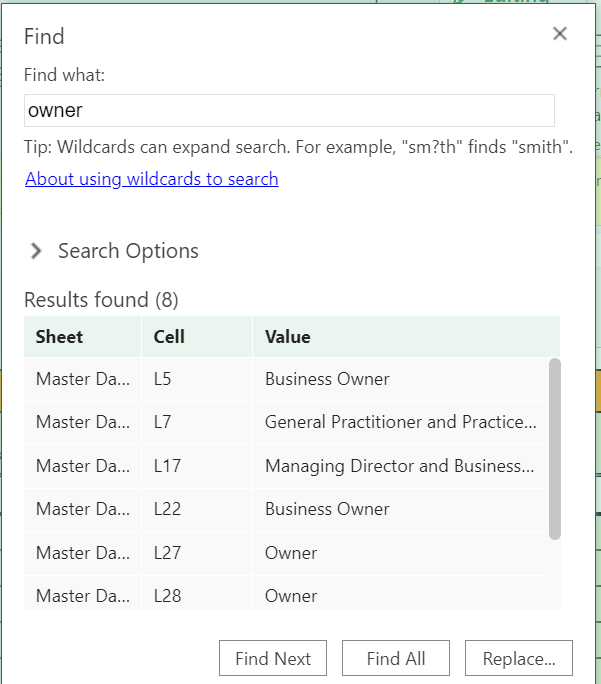Close the Find dialog
Screen dimensions: 601x684
click(x=560, y=34)
